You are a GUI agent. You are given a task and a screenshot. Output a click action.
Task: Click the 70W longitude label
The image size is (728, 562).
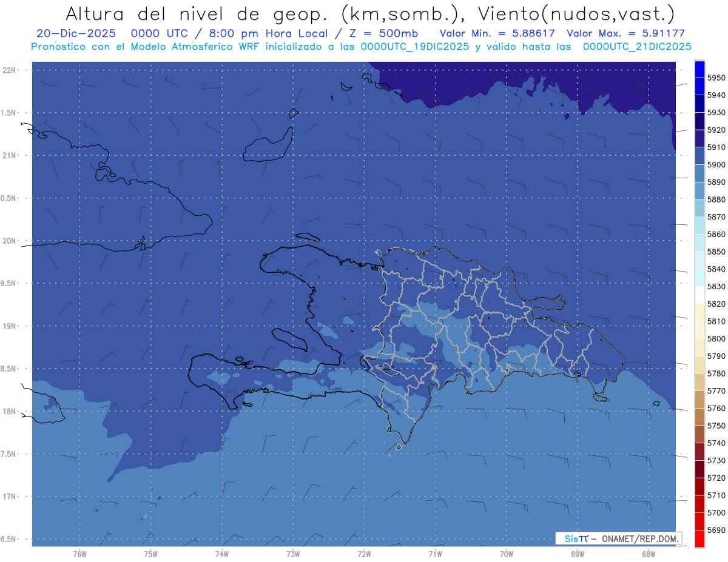click(507, 554)
